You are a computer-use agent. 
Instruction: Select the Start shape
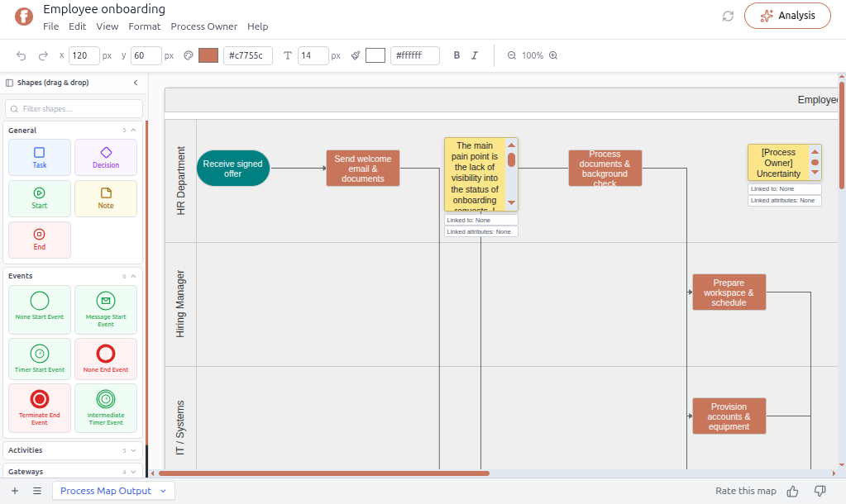[x=40, y=198]
